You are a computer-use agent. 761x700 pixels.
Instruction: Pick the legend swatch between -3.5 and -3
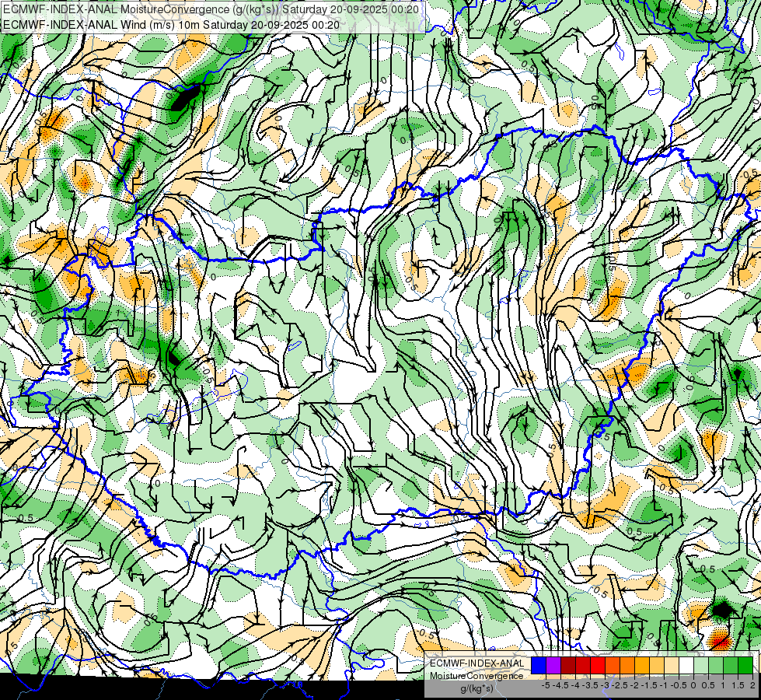[x=598, y=665]
